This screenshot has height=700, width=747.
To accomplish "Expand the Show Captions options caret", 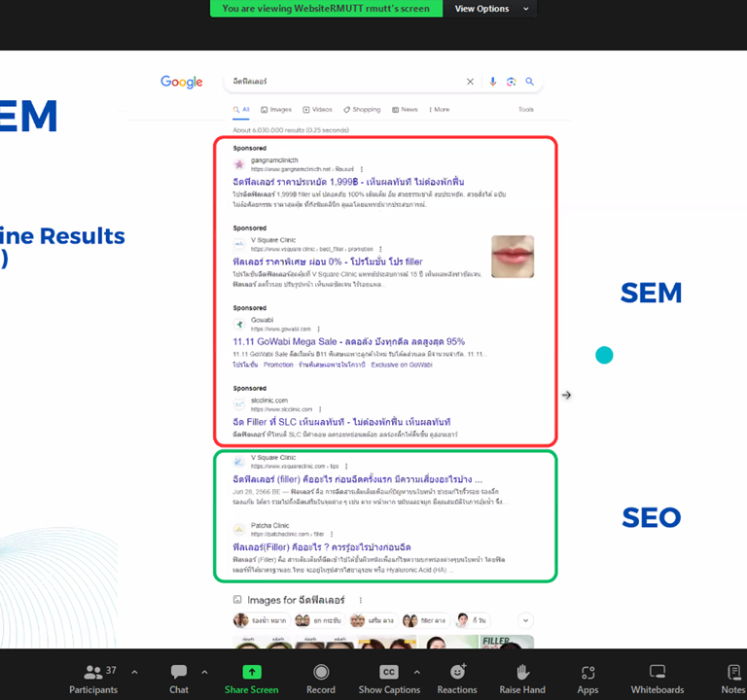I will click(x=417, y=672).
